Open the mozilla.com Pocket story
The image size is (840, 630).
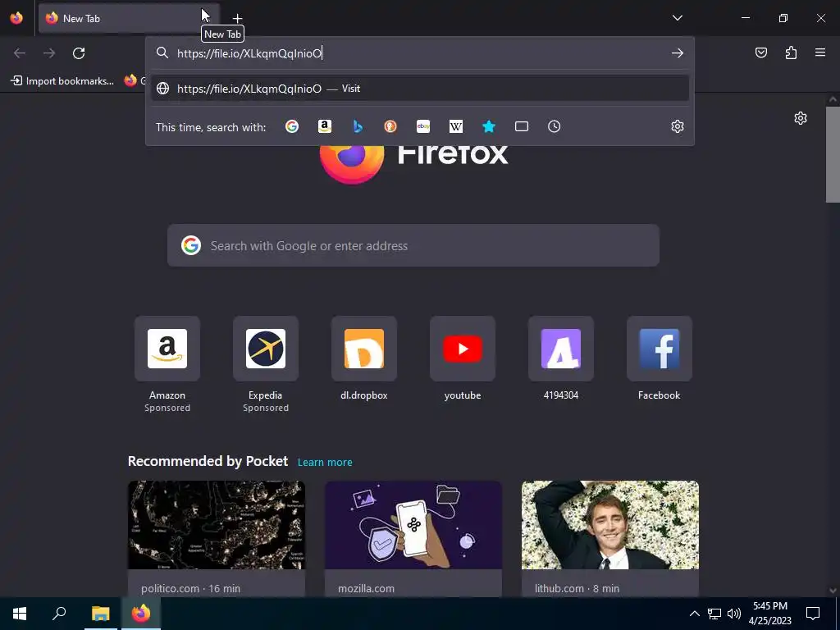click(413, 539)
